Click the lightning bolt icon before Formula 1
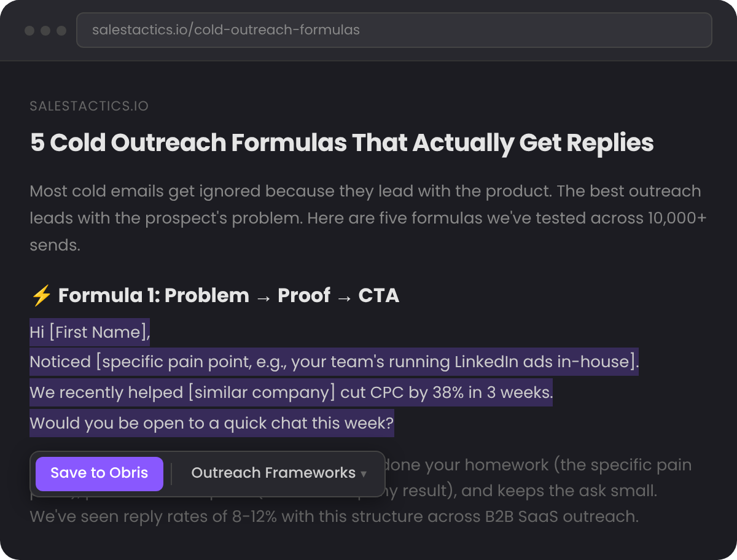 (x=41, y=296)
